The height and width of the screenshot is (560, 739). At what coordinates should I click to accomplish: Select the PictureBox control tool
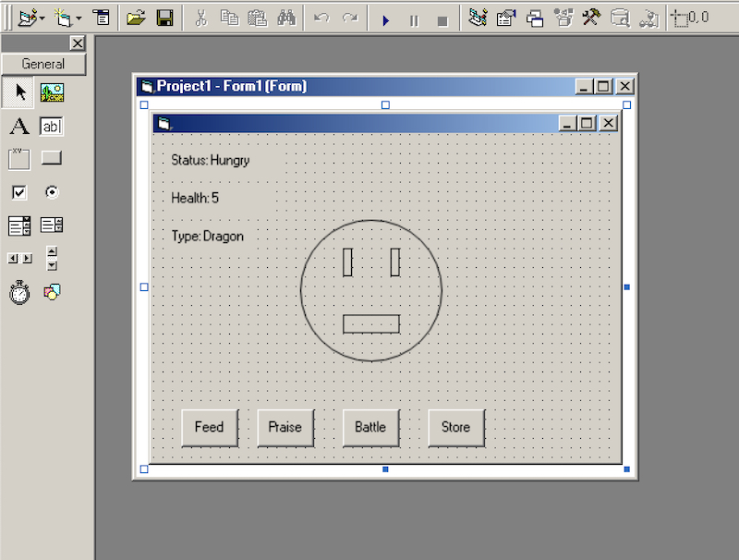click(x=52, y=91)
